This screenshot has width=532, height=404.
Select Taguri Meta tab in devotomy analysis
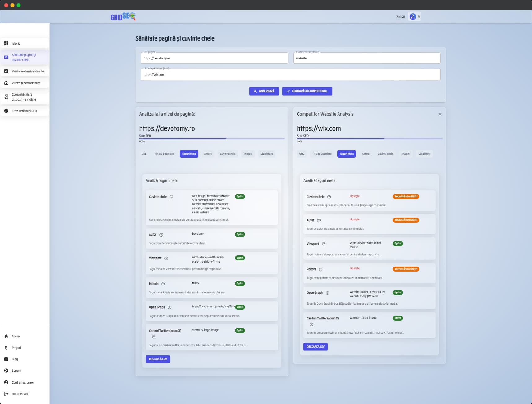pos(189,154)
